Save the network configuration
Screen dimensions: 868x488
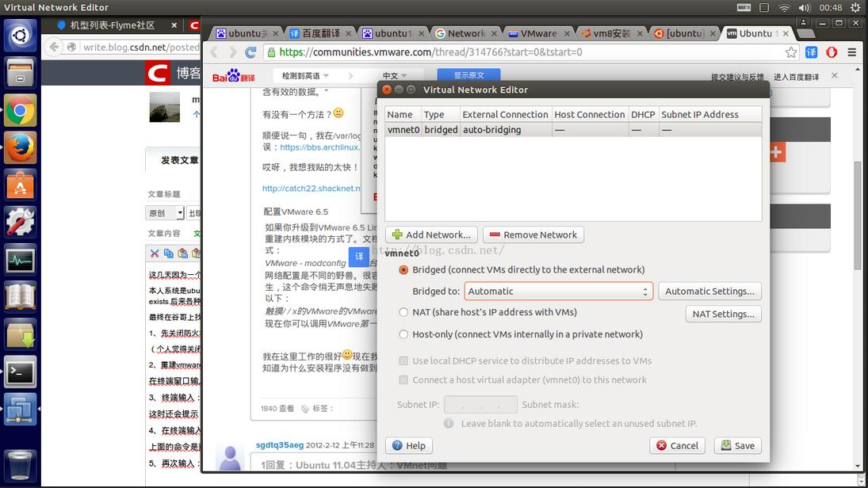(738, 445)
